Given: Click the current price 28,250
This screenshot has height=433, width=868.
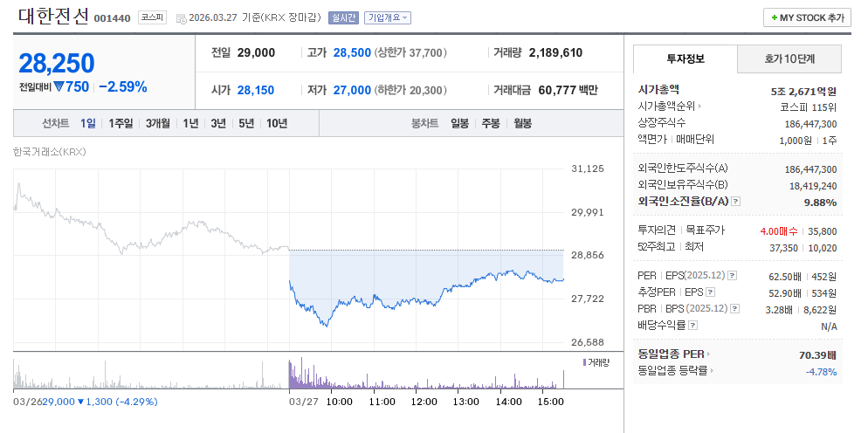Looking at the screenshot, I should (x=57, y=64).
